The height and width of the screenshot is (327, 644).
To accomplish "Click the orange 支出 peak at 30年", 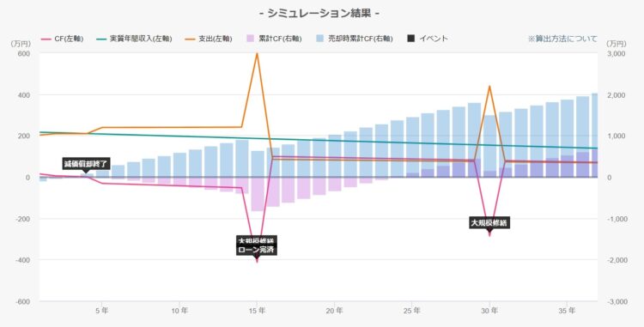I will pyautogui.click(x=489, y=86).
